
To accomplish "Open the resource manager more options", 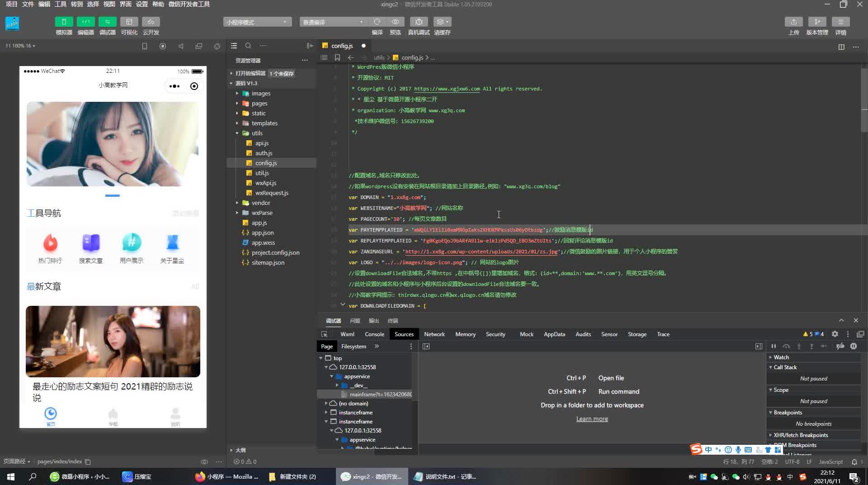I will (x=305, y=60).
